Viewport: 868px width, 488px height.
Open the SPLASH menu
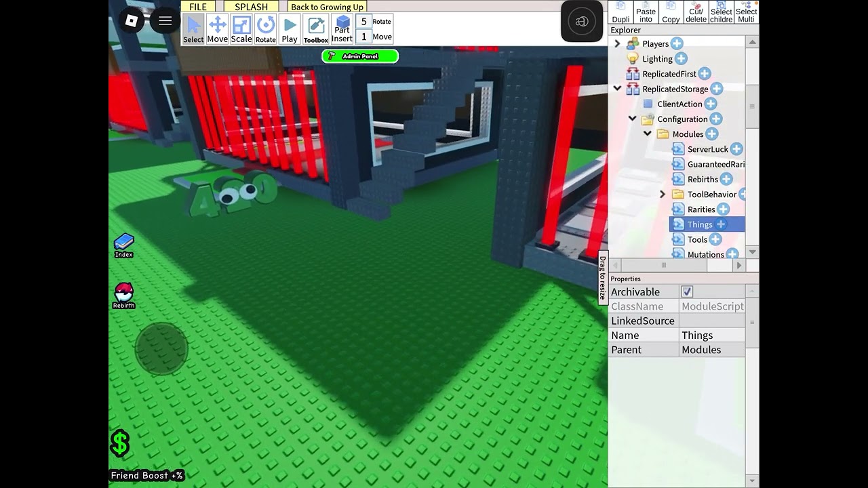tap(252, 7)
